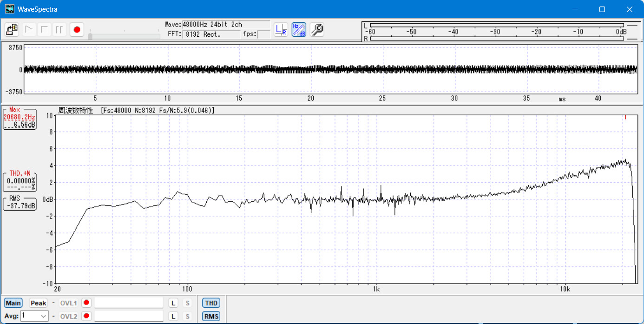This screenshot has width=644, height=324.
Task: Toggle the THD display button
Action: pyautogui.click(x=211, y=303)
